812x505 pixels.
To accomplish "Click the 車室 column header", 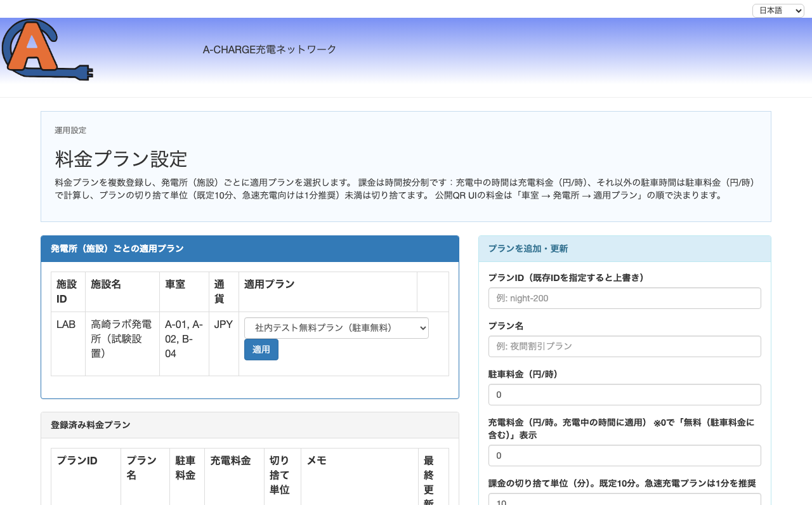I will tap(185, 292).
